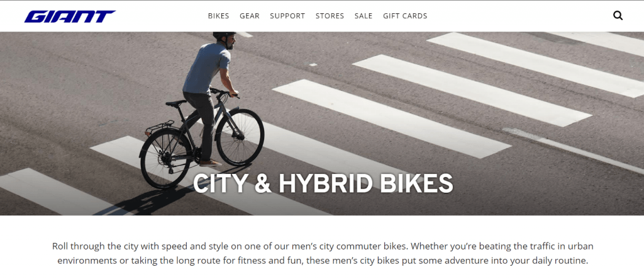644x279 pixels.
Task: Open the GIFT CARDS page link
Action: pyautogui.click(x=405, y=16)
